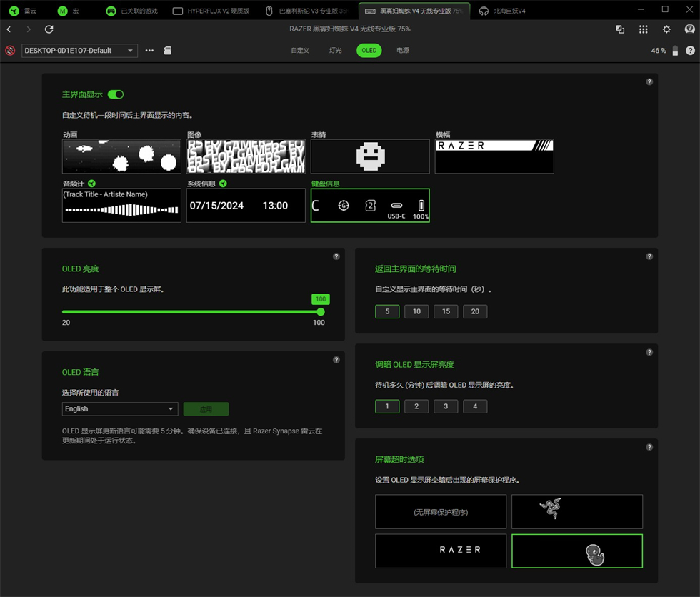Image resolution: width=700 pixels, height=597 pixels.
Task: Switch to the 北海巨妖V4 tab
Action: coord(503,11)
